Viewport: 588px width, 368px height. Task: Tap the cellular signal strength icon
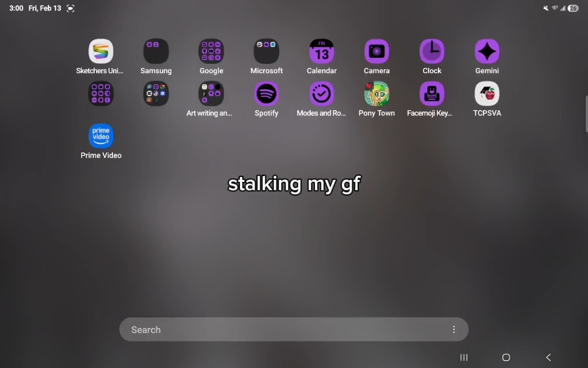pos(563,8)
